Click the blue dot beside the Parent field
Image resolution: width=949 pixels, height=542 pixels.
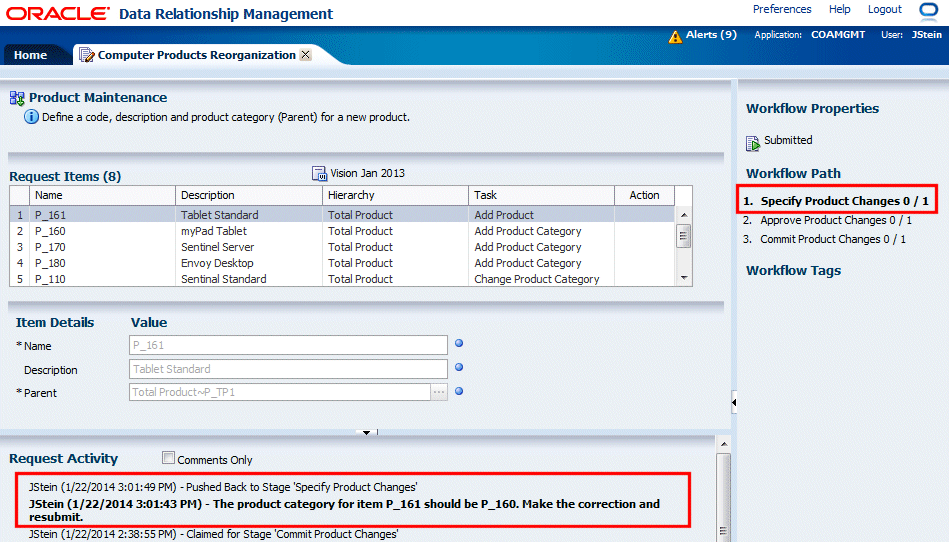(x=459, y=391)
